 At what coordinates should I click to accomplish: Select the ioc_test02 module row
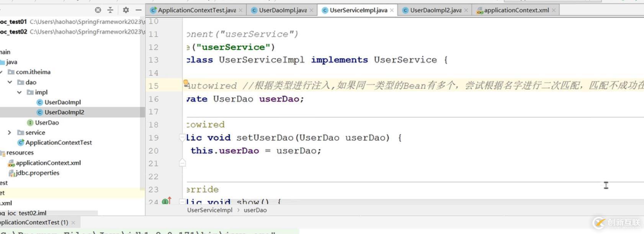(x=72, y=32)
